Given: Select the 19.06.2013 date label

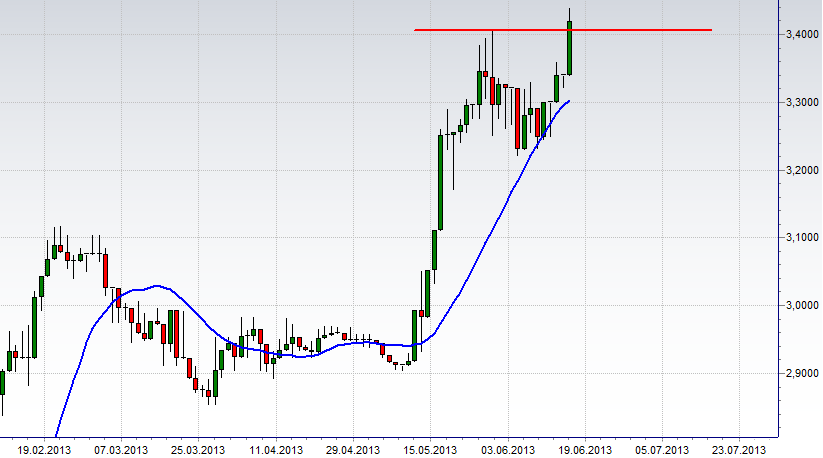Looking at the screenshot, I should coord(585,450).
